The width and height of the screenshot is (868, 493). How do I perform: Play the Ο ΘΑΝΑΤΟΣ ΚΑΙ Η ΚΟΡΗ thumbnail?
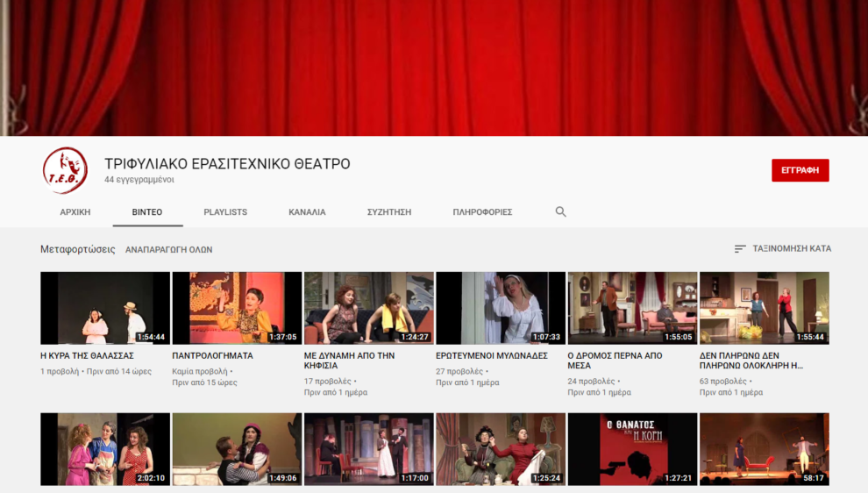click(632, 449)
